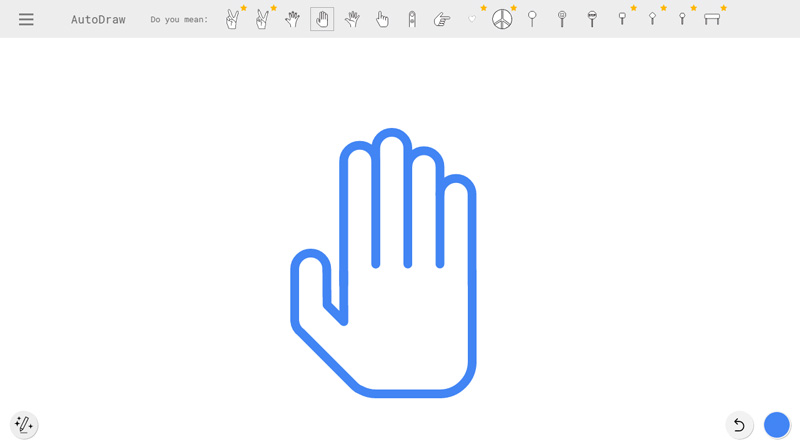Choose the table-shaped suggestion
Viewport: 800px width, 448px height.
click(x=712, y=19)
